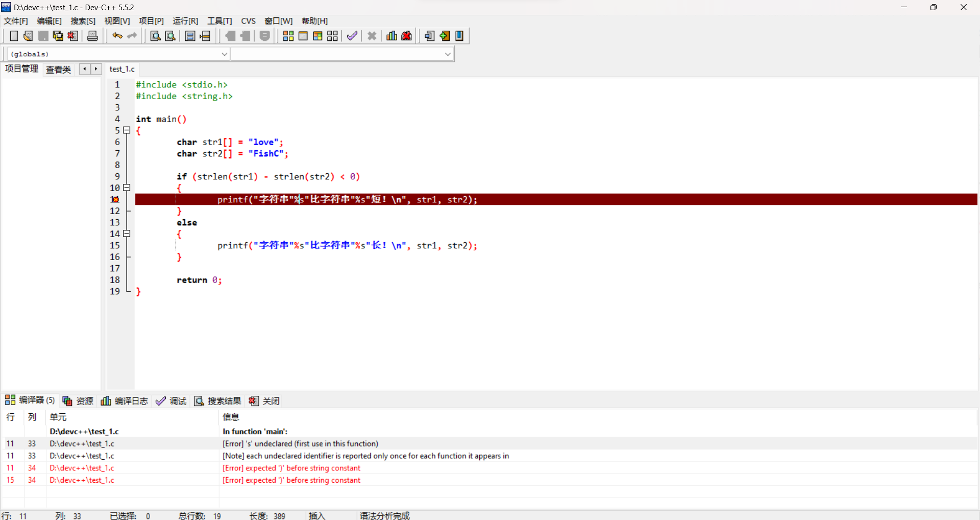This screenshot has width=980, height=520.
Task: Open profile analysis bar-chart icon
Action: pyautogui.click(x=391, y=36)
